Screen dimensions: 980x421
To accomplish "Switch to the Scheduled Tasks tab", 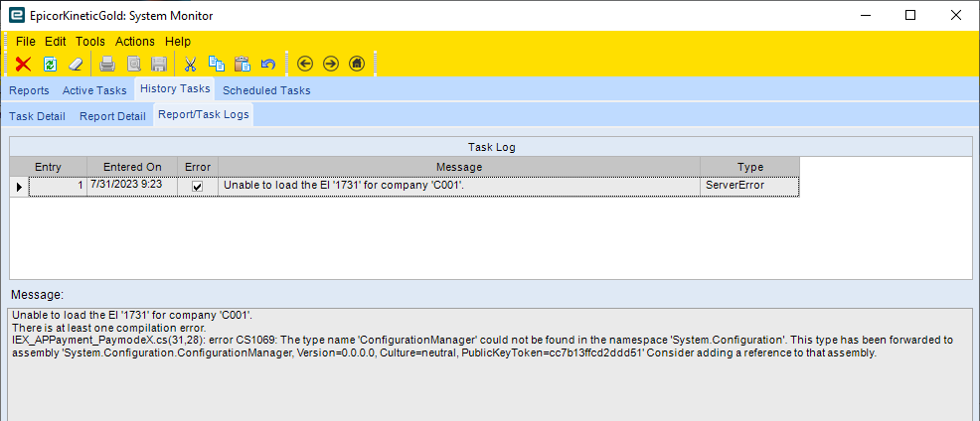I will [266, 90].
